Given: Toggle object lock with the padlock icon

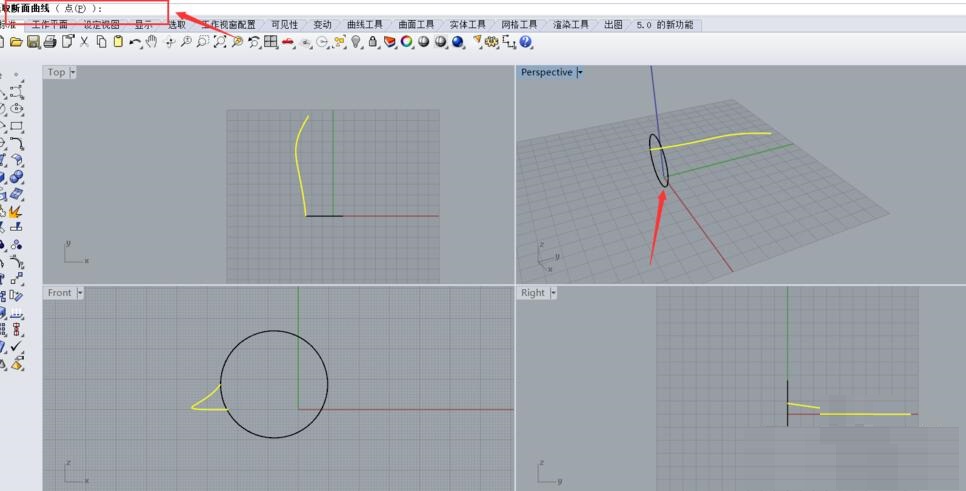Looking at the screenshot, I should tap(373, 42).
